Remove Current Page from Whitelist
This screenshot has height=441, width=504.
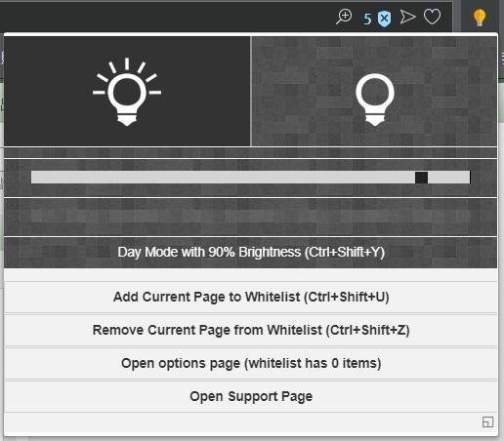click(x=251, y=331)
